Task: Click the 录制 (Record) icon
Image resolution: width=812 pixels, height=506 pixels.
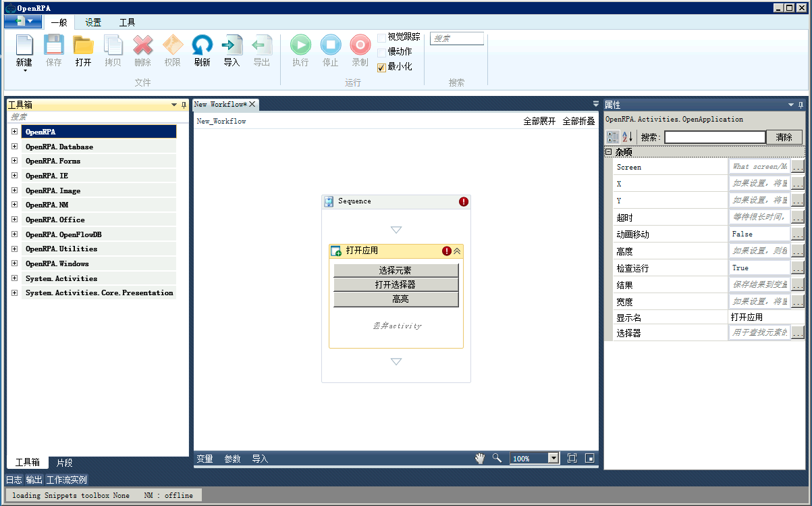Action: coord(360,45)
